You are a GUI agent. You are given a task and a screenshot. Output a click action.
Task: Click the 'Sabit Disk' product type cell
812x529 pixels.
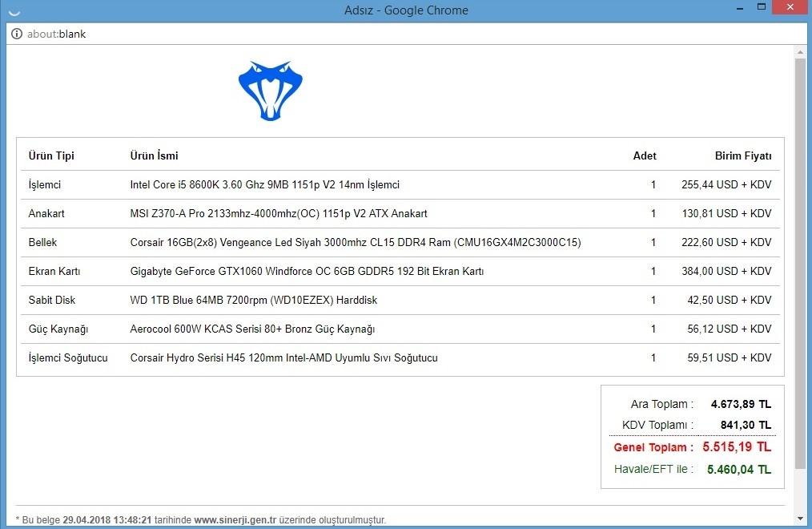52,300
